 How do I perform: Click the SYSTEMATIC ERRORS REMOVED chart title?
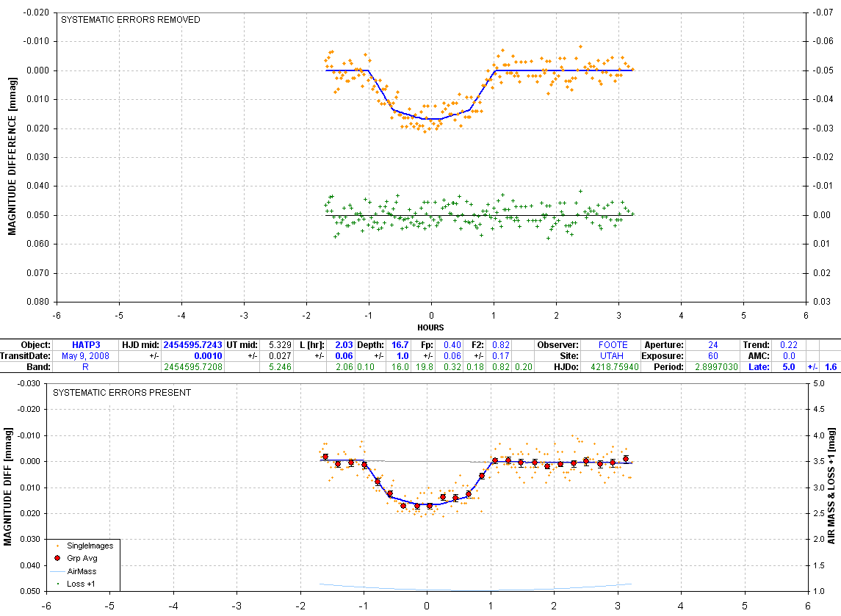coord(130,20)
